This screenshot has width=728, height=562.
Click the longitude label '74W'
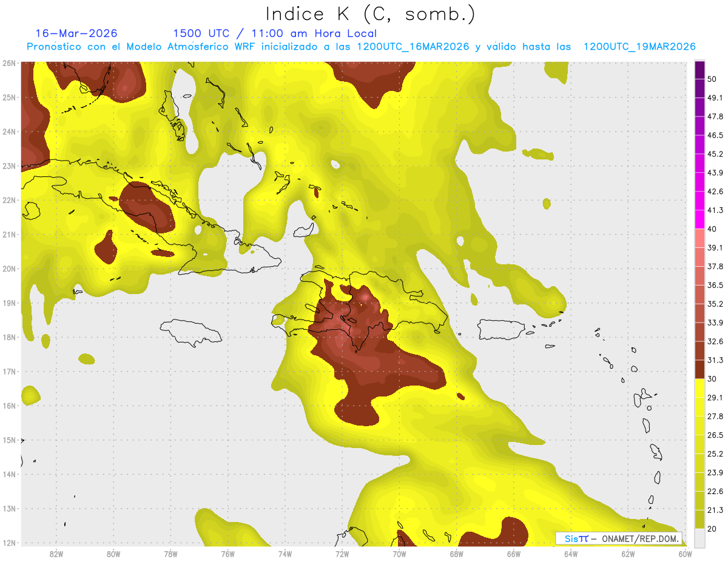pyautogui.click(x=285, y=554)
